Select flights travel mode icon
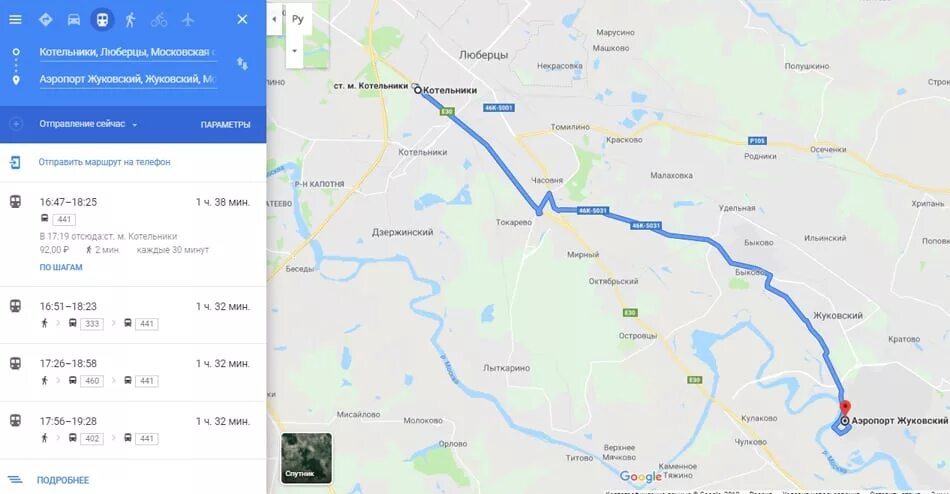This screenshot has height=494, width=950. (188, 19)
